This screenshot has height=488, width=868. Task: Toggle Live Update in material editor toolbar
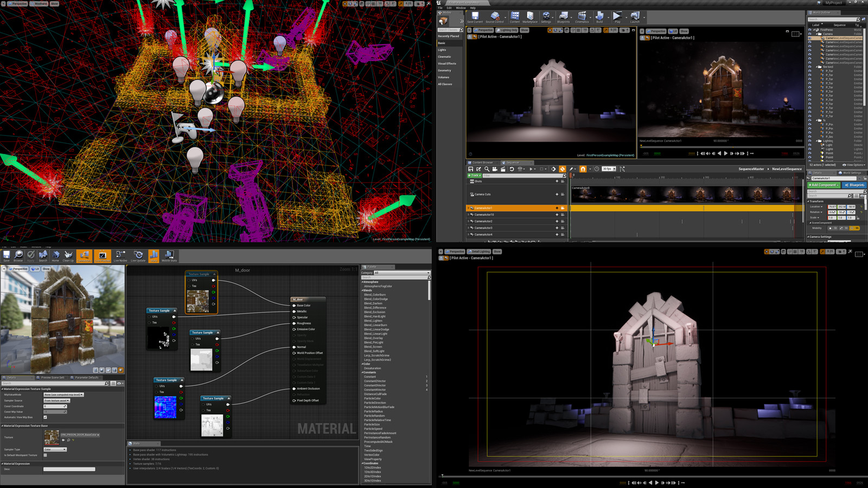coord(138,256)
